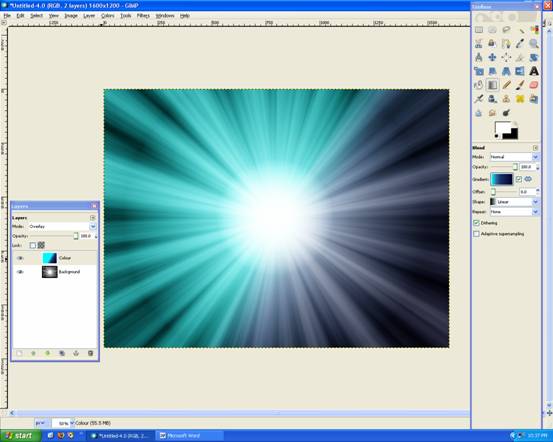Select the Scale tool

pos(479,71)
